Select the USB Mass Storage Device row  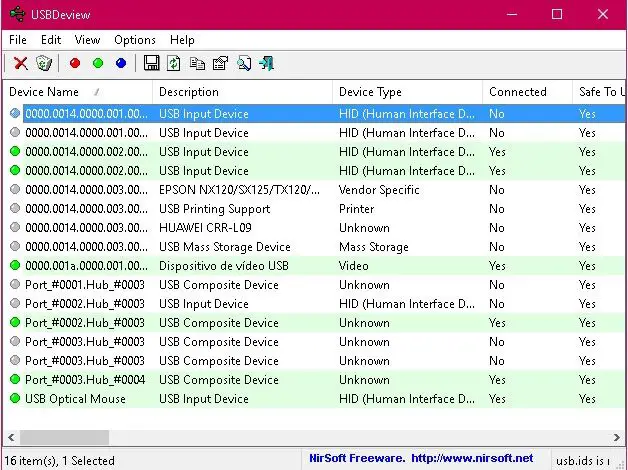[314, 247]
